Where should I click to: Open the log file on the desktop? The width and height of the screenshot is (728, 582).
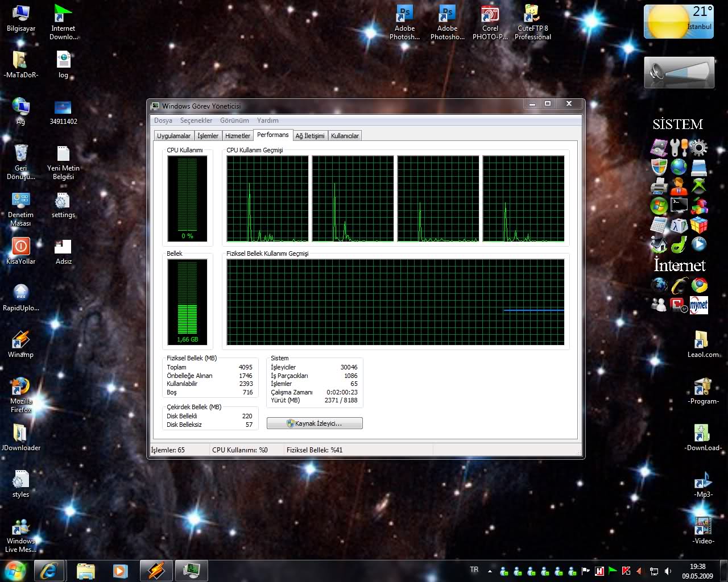(x=63, y=64)
